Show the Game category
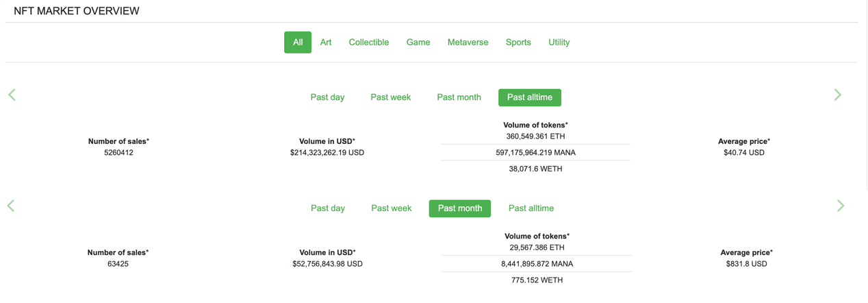Viewport: 868px width, 303px height. pyautogui.click(x=418, y=43)
